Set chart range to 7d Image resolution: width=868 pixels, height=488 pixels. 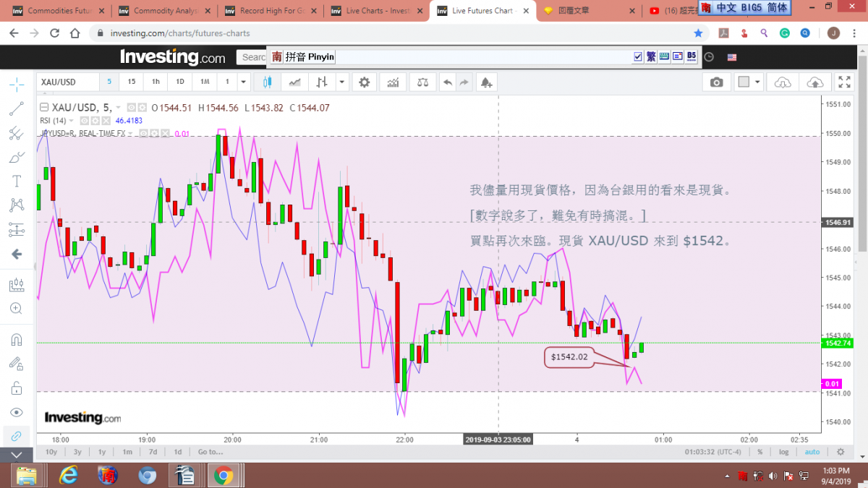[153, 452]
